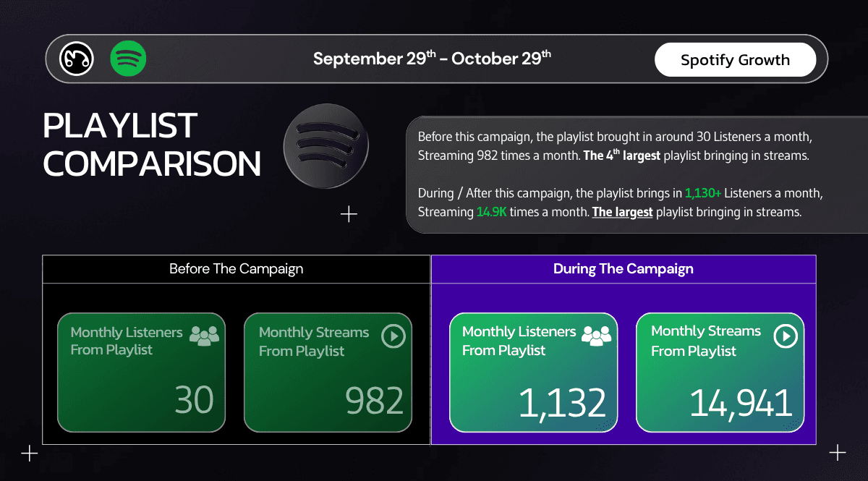Click the underlined 'The largest' text
The image size is (868, 481).
pos(622,213)
